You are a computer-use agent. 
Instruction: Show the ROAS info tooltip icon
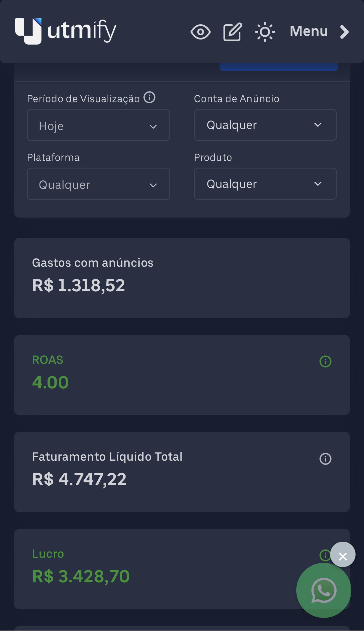(x=325, y=361)
